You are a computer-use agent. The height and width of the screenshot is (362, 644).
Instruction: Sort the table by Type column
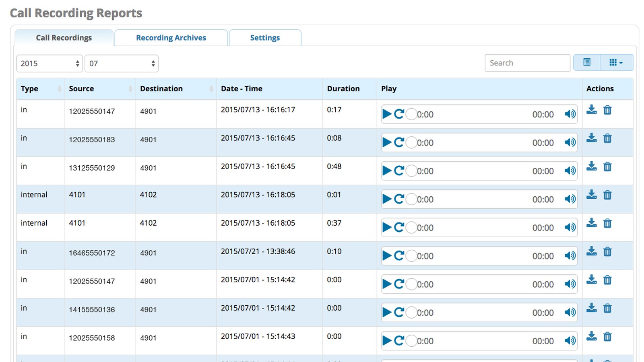click(40, 89)
